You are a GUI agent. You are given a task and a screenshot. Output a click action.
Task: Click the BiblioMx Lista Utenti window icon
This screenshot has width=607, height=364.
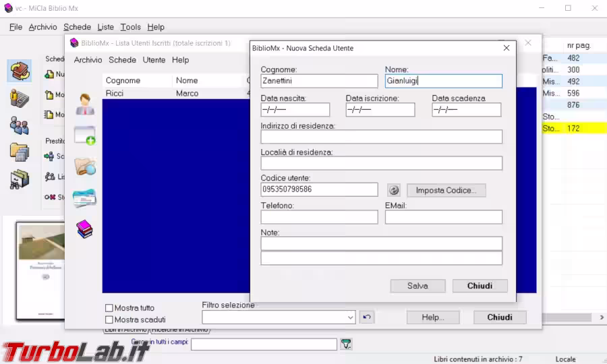coord(74,43)
